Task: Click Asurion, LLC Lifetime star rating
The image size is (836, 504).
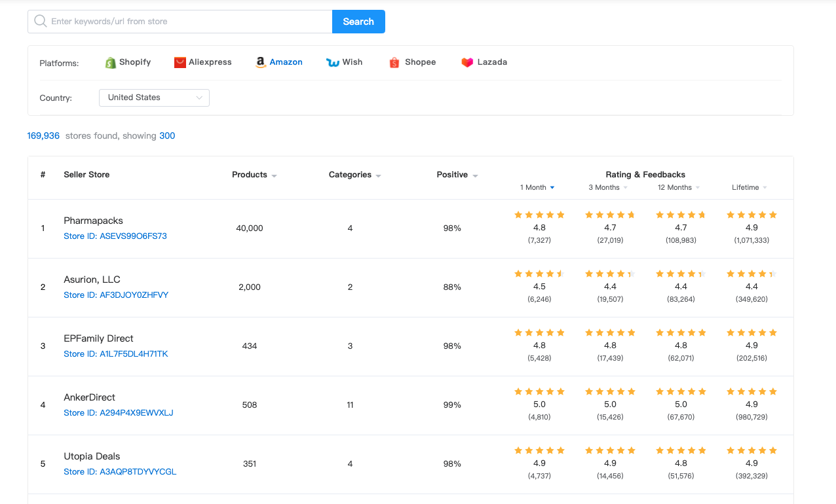Action: tap(751, 274)
